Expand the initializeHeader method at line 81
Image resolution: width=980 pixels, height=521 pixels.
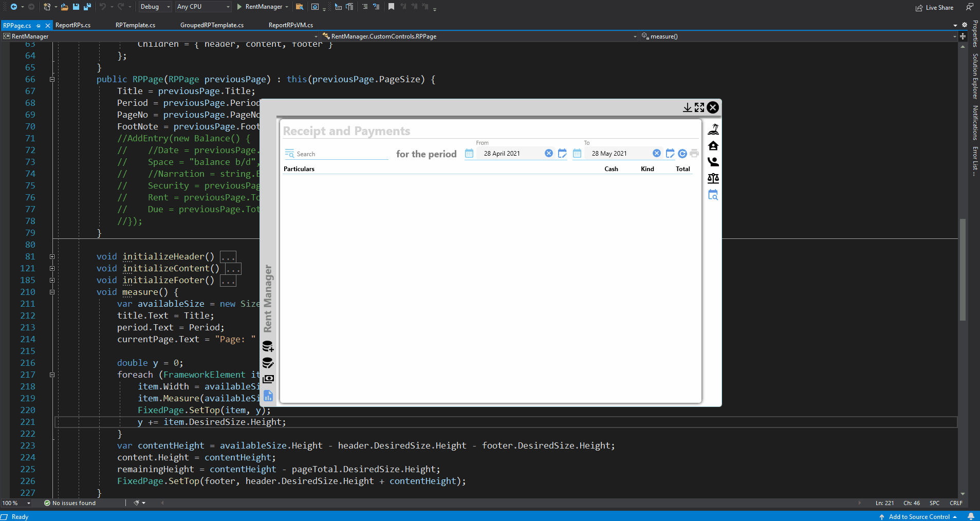[x=52, y=256]
